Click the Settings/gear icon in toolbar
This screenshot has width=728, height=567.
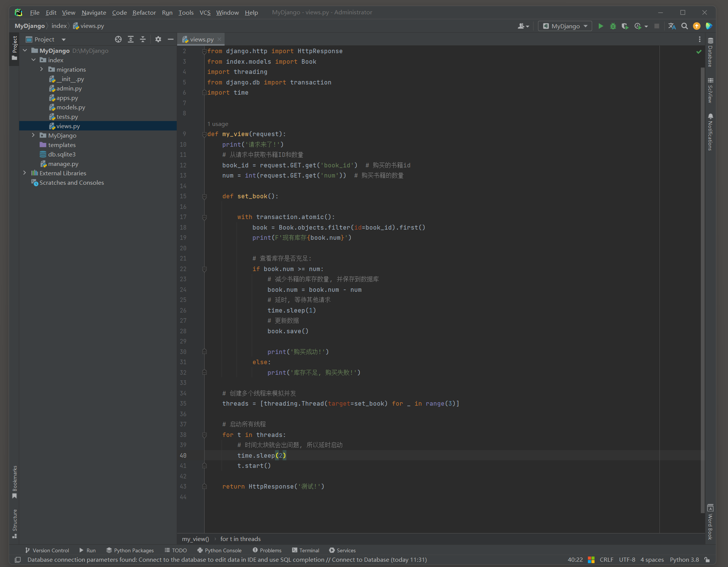pyautogui.click(x=158, y=38)
